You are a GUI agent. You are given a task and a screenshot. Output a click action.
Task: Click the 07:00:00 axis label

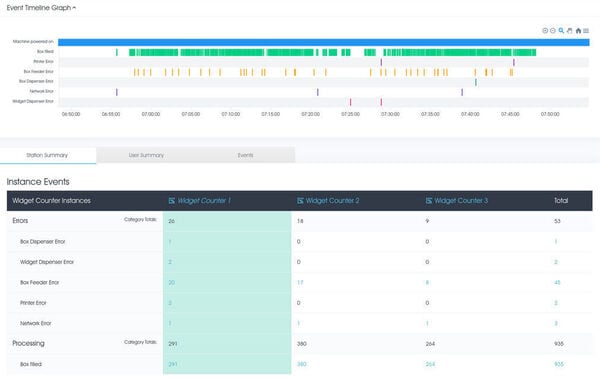pos(151,114)
